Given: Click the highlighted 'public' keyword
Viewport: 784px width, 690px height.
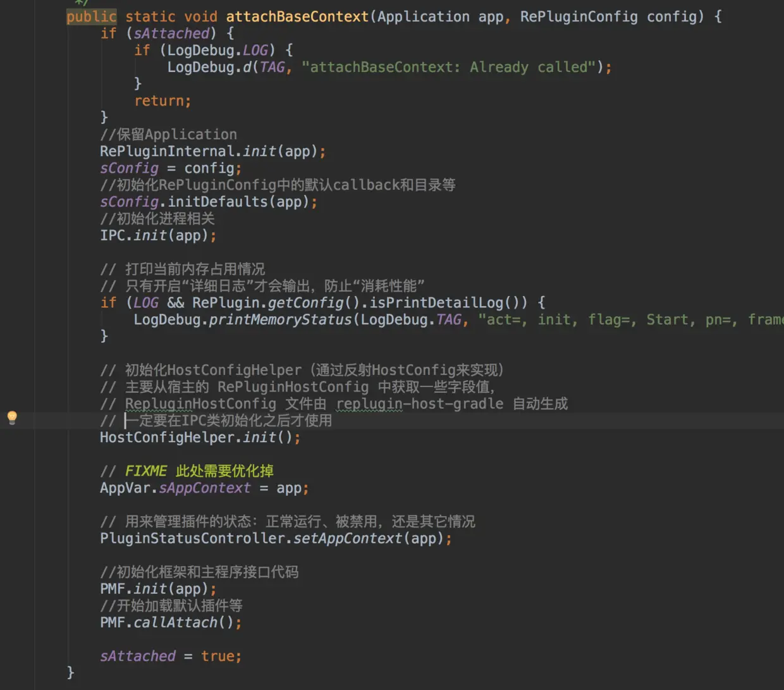Looking at the screenshot, I should (92, 16).
